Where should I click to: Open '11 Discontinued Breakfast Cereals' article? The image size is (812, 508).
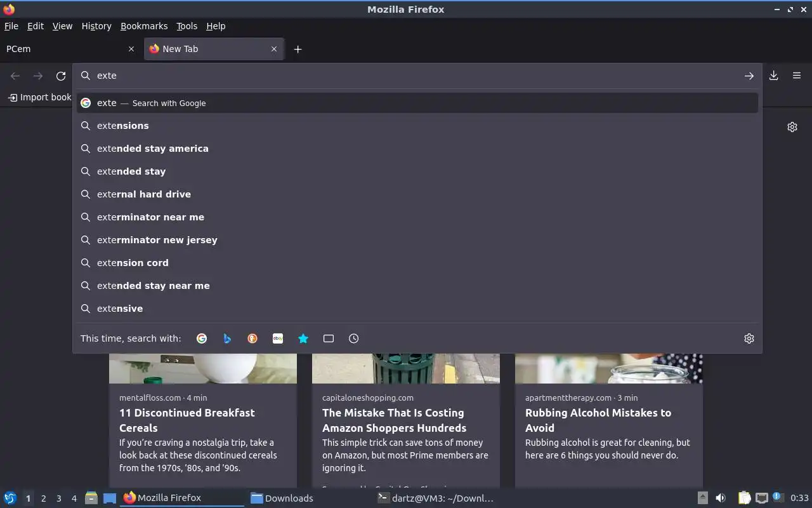click(x=187, y=420)
